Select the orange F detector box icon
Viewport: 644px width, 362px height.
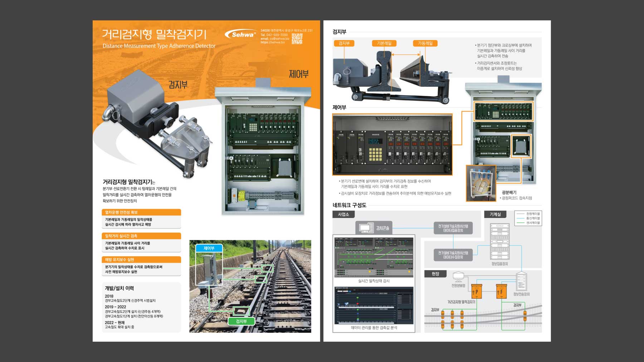pyautogui.click(x=501, y=291)
